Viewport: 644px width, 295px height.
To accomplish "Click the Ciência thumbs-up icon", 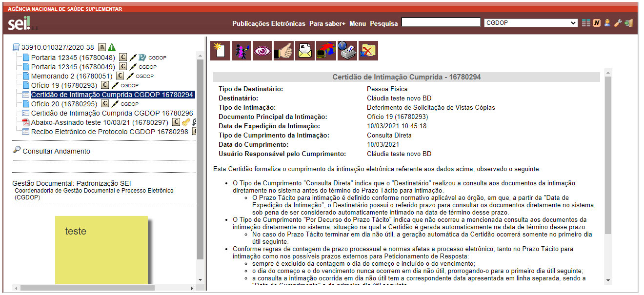I will (283, 50).
